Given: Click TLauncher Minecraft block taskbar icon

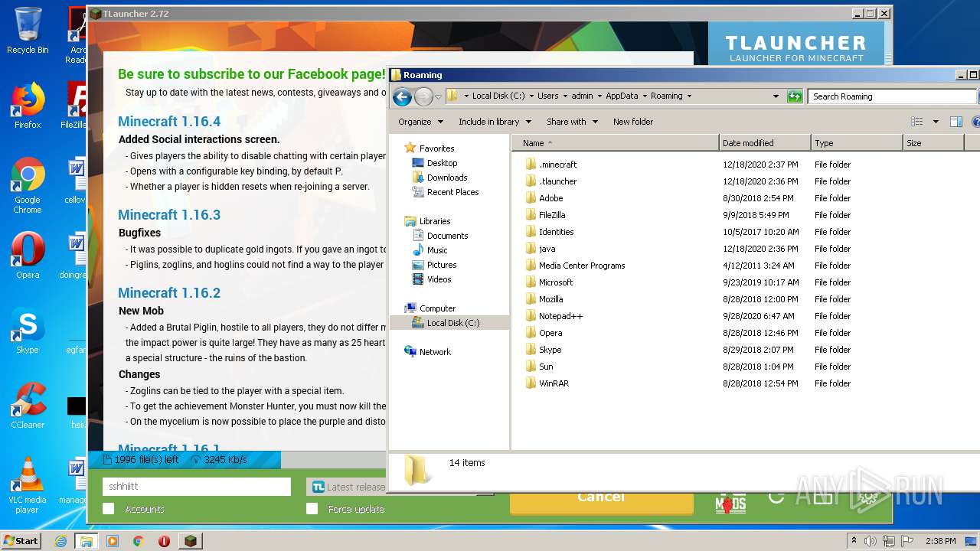Looking at the screenshot, I should 191,541.
